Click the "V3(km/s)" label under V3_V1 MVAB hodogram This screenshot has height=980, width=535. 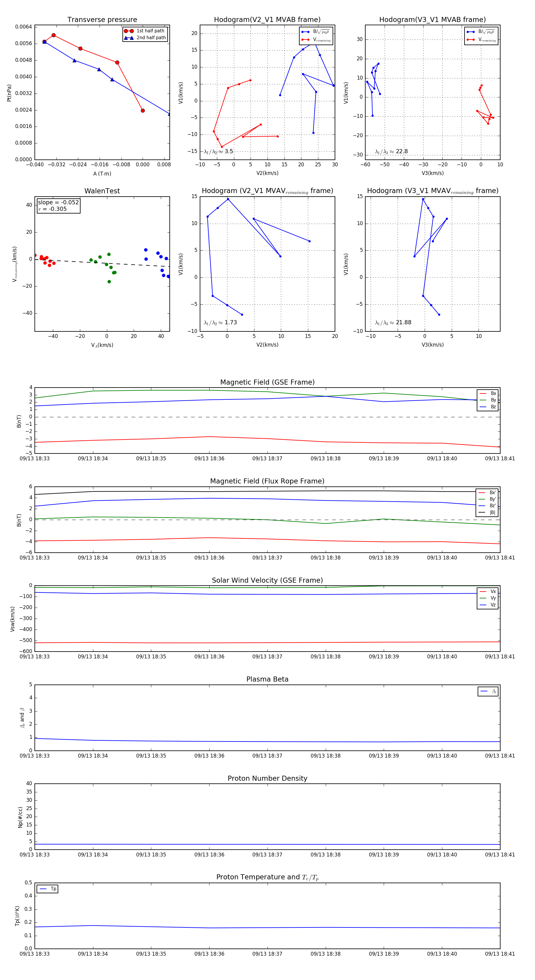pos(432,173)
